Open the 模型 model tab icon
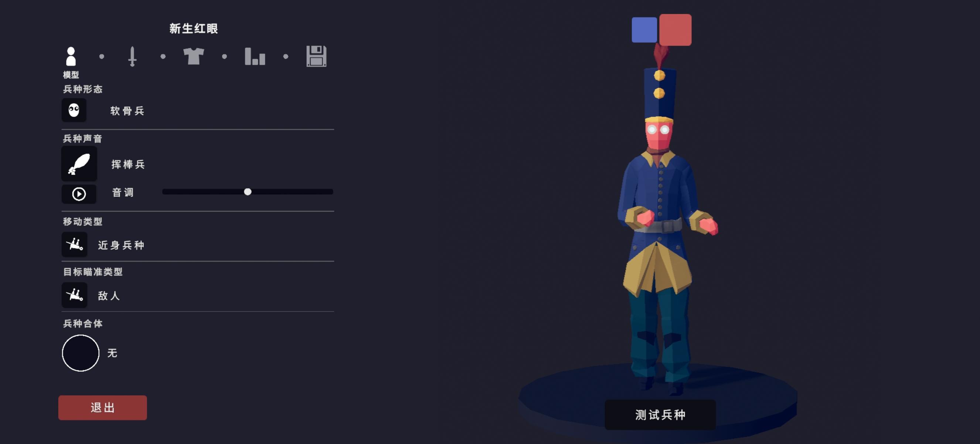Screen dimensions: 980x444 pyautogui.click(x=71, y=56)
